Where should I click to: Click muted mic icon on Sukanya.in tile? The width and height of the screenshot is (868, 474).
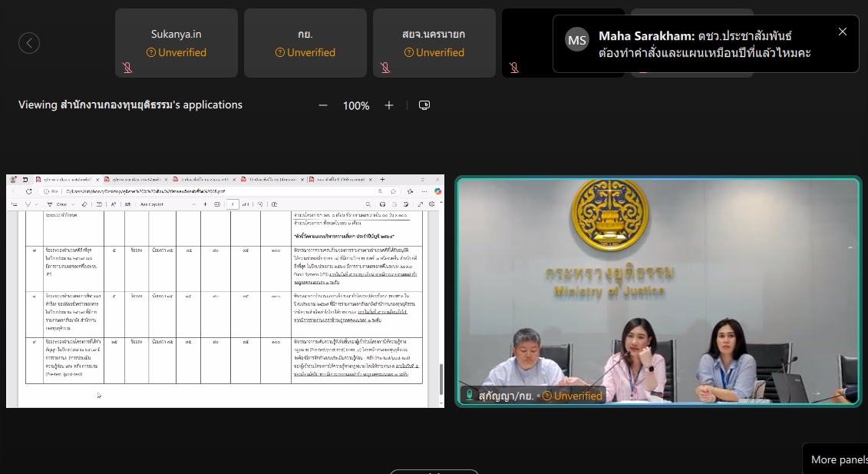click(127, 68)
